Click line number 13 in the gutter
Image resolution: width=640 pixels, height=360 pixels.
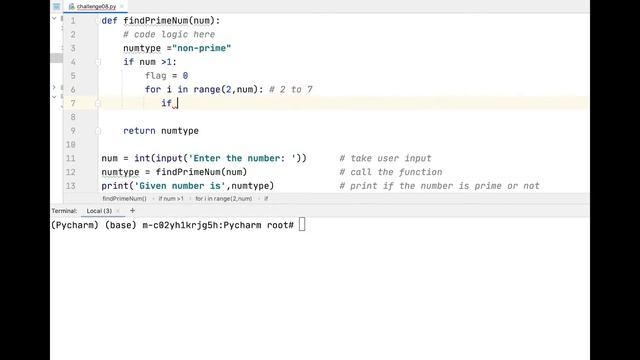(71, 186)
